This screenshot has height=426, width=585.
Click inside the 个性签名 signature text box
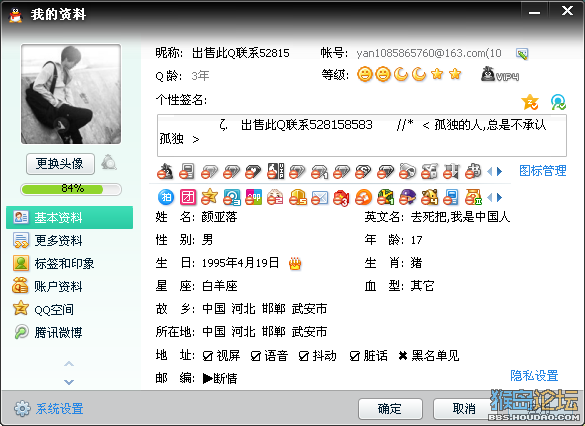(362, 136)
